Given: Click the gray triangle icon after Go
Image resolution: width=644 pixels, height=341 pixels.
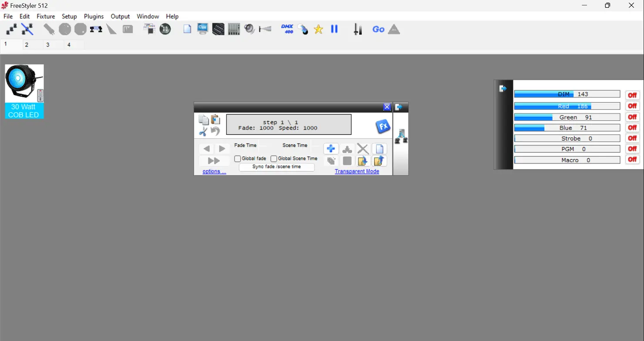Looking at the screenshot, I should [394, 29].
